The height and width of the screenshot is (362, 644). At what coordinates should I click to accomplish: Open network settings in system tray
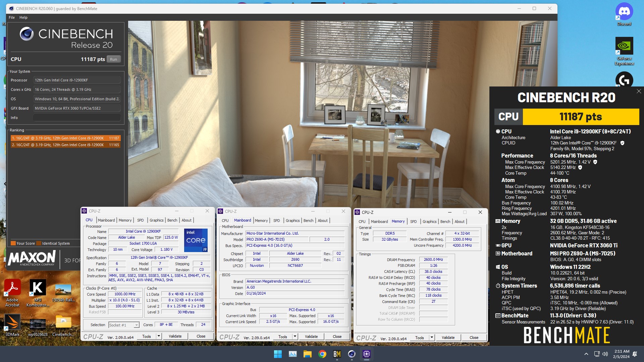pos(597,354)
